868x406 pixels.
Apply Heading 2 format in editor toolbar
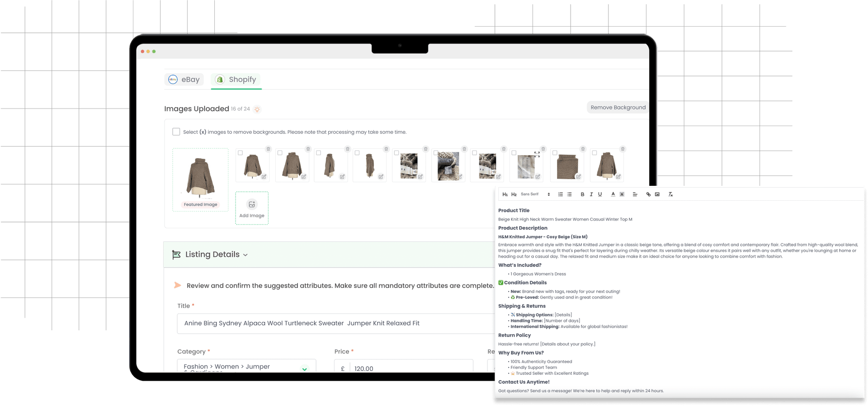(x=514, y=194)
